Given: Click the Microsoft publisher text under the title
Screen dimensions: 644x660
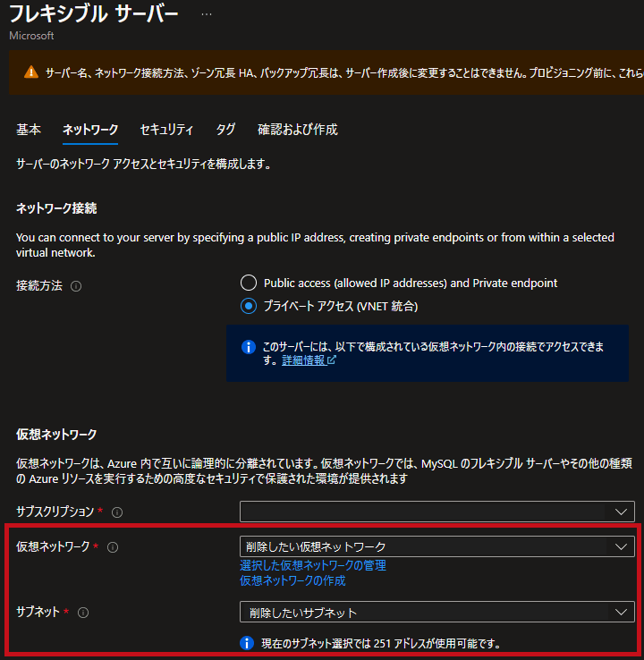Looking at the screenshot, I should pyautogui.click(x=31, y=36).
